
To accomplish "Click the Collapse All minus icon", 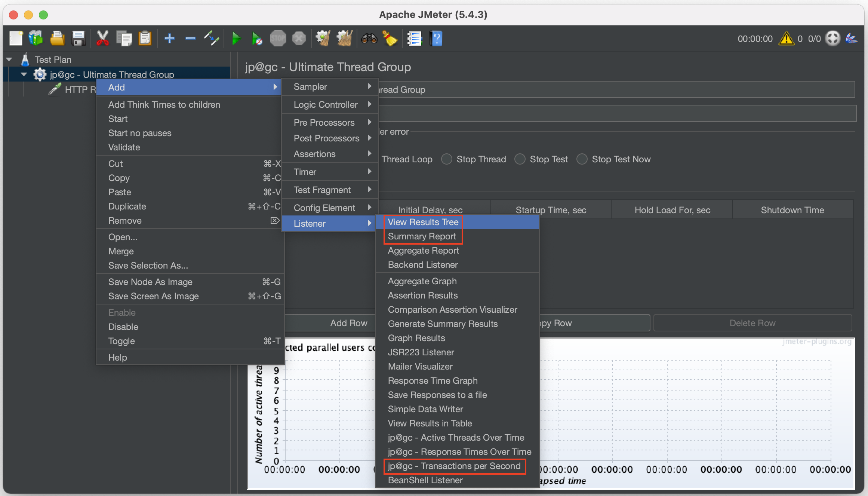I will (x=190, y=38).
